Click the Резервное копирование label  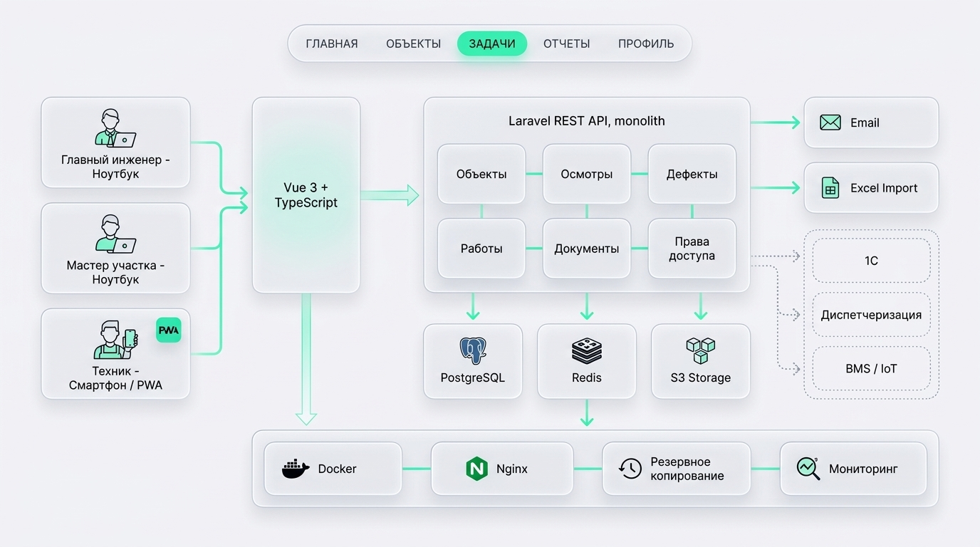(687, 469)
